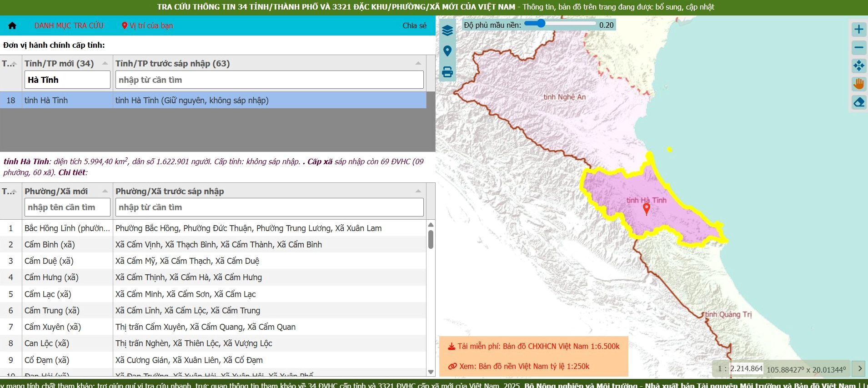The image size is (868, 388).
Task: Click the Phường/Xã mới search field
Action: click(67, 207)
